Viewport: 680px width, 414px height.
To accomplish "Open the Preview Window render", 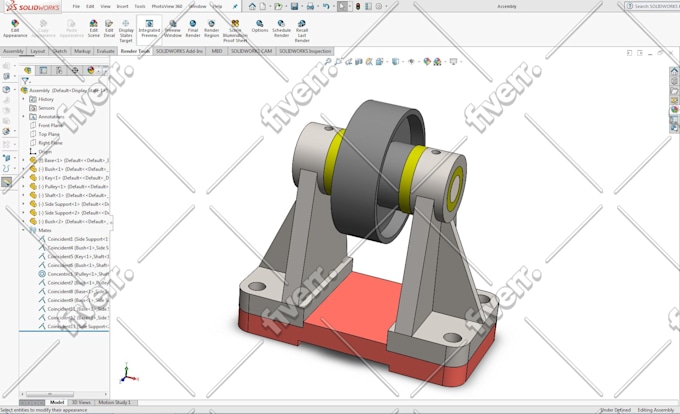I will click(x=173, y=28).
